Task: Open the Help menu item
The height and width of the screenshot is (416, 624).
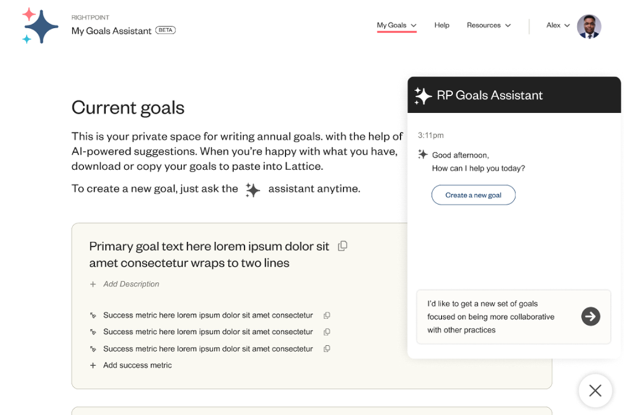Action: pyautogui.click(x=442, y=25)
